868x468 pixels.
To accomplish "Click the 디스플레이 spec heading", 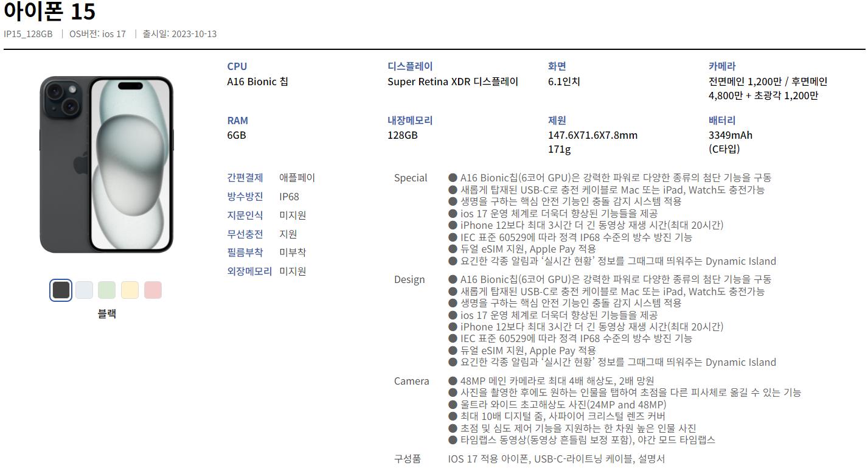I will click(410, 66).
